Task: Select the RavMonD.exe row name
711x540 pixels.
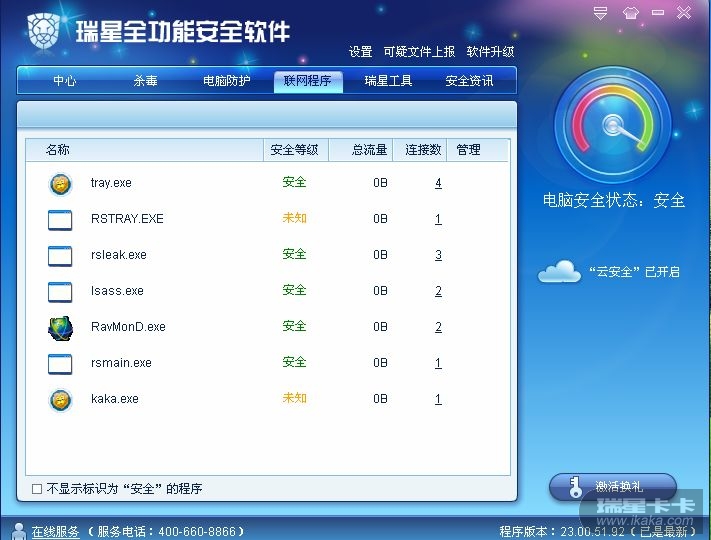Action: [128, 327]
